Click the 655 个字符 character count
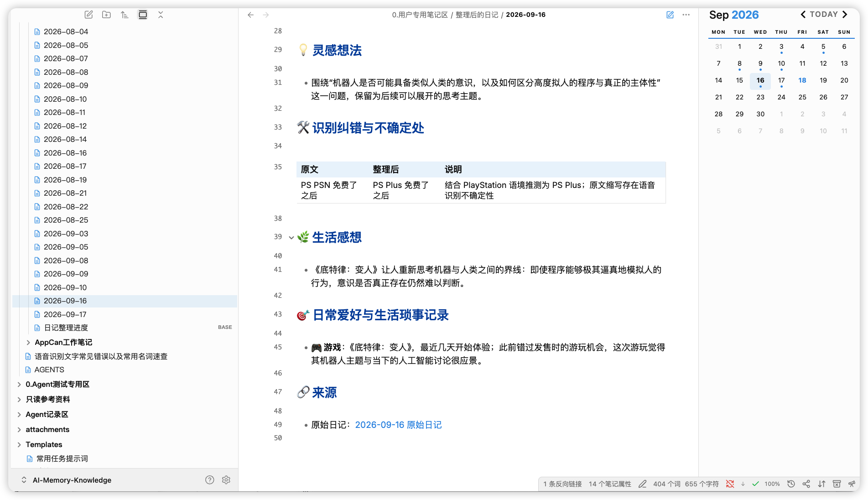 coord(702,484)
